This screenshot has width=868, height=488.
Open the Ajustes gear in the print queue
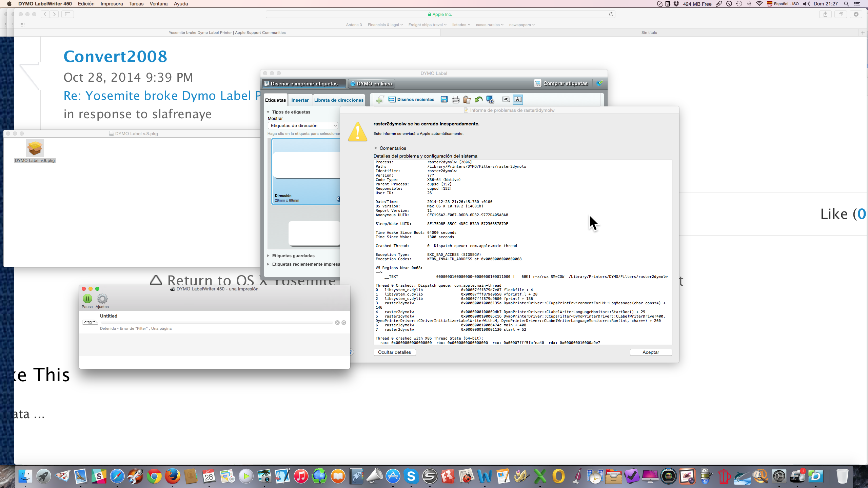102,299
